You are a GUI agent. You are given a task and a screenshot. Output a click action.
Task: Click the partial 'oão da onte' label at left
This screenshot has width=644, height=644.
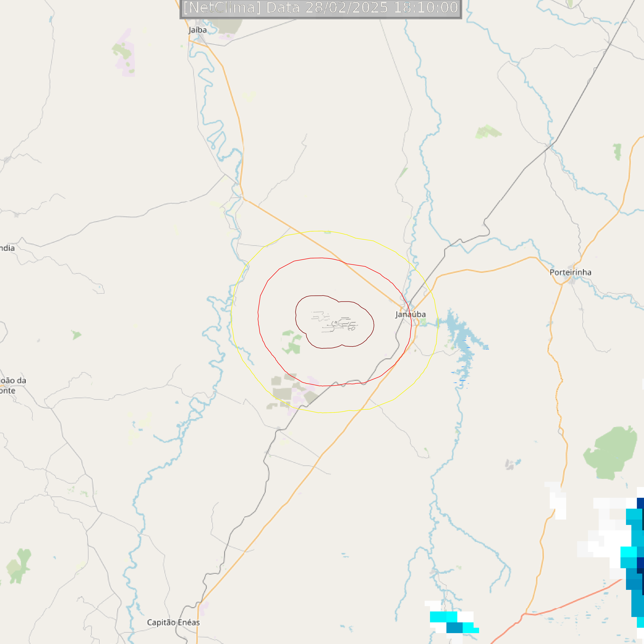tap(13, 385)
